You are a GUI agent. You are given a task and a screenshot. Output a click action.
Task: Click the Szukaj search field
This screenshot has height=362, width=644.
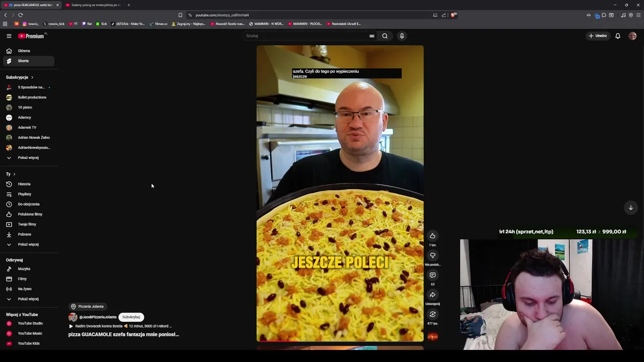(307, 36)
